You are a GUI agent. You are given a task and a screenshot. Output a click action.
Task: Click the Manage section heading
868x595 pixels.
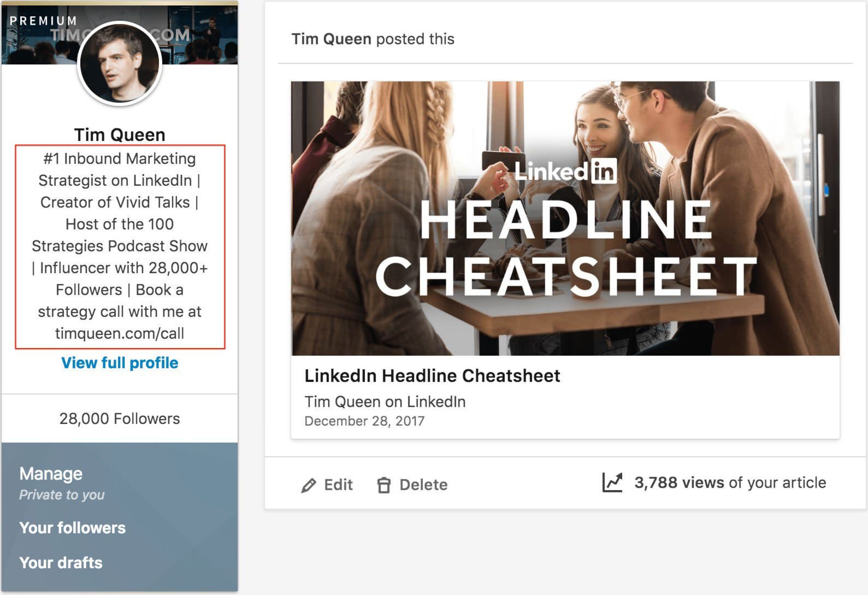pyautogui.click(x=51, y=474)
